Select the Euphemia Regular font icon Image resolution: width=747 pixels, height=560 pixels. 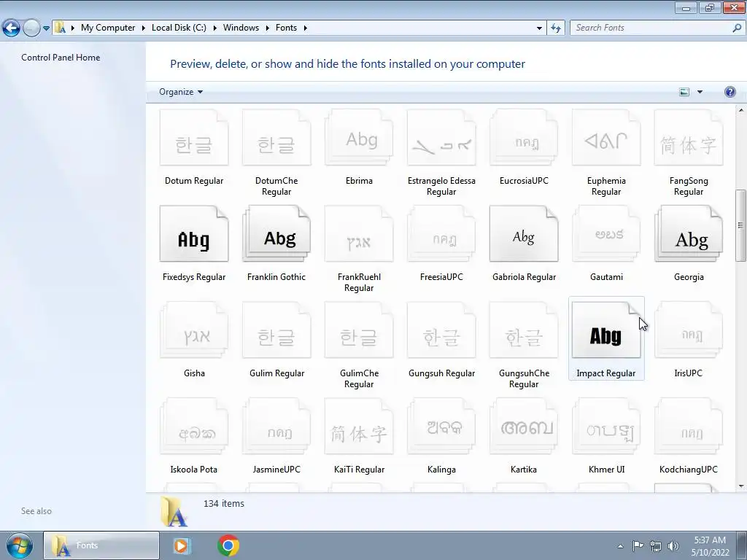[x=606, y=138]
